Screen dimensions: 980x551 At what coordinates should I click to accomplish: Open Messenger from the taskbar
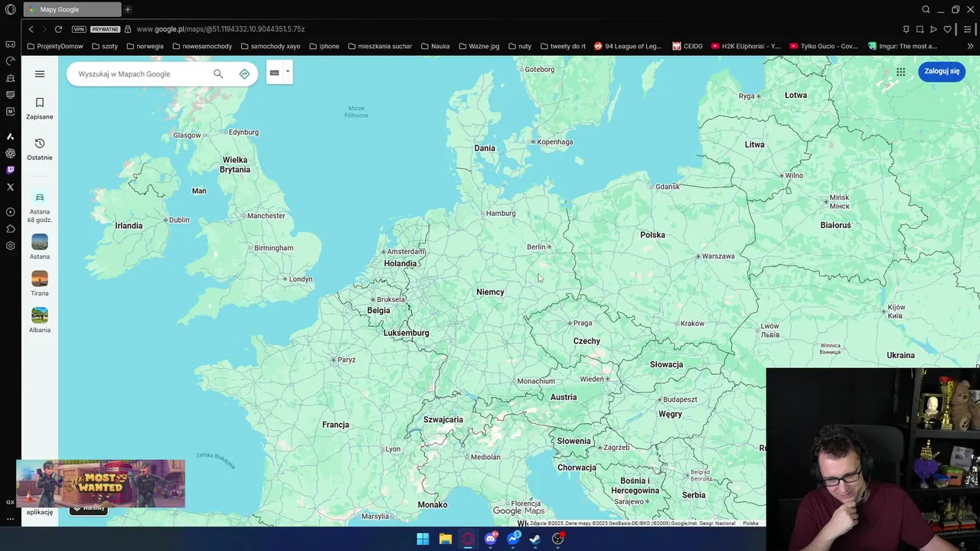pyautogui.click(x=513, y=539)
